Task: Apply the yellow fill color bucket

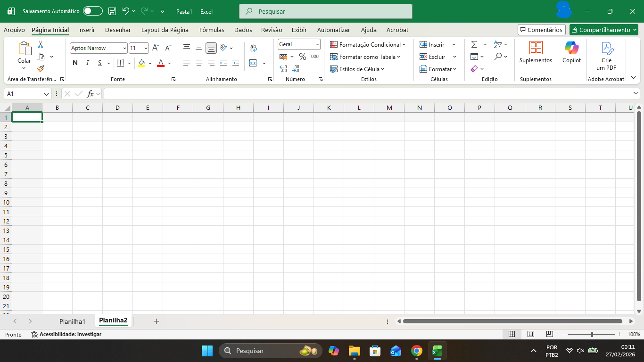Action: point(141,63)
